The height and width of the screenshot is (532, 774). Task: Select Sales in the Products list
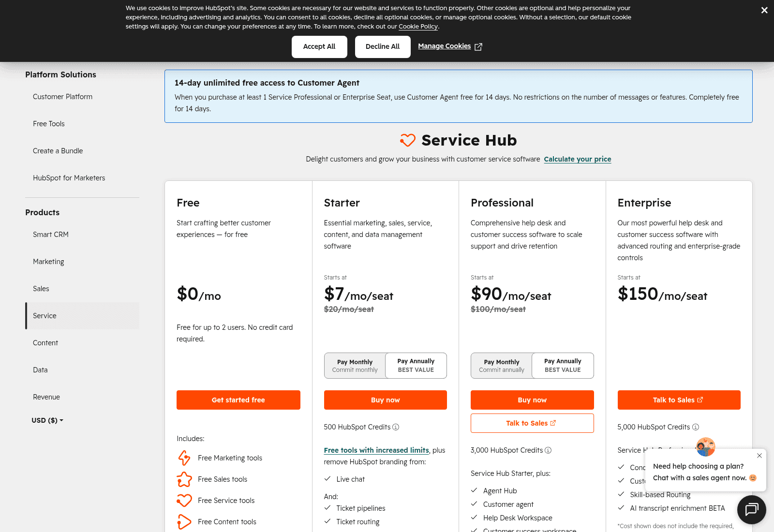click(41, 289)
